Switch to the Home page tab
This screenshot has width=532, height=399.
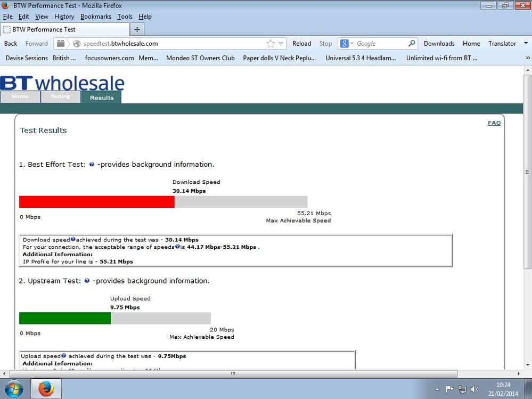(x=20, y=97)
